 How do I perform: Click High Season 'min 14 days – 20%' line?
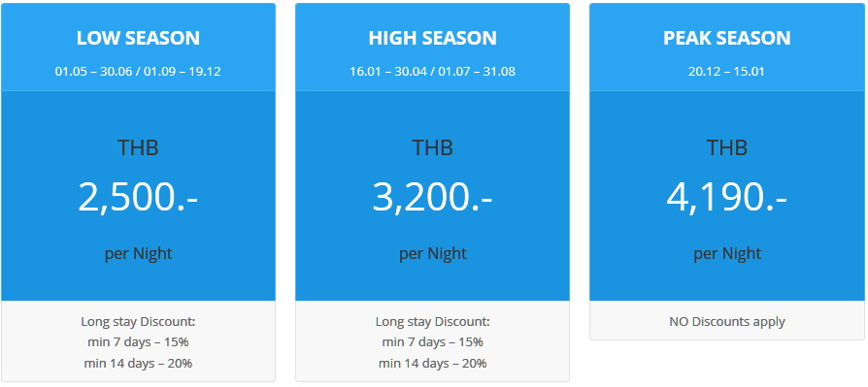point(432,363)
